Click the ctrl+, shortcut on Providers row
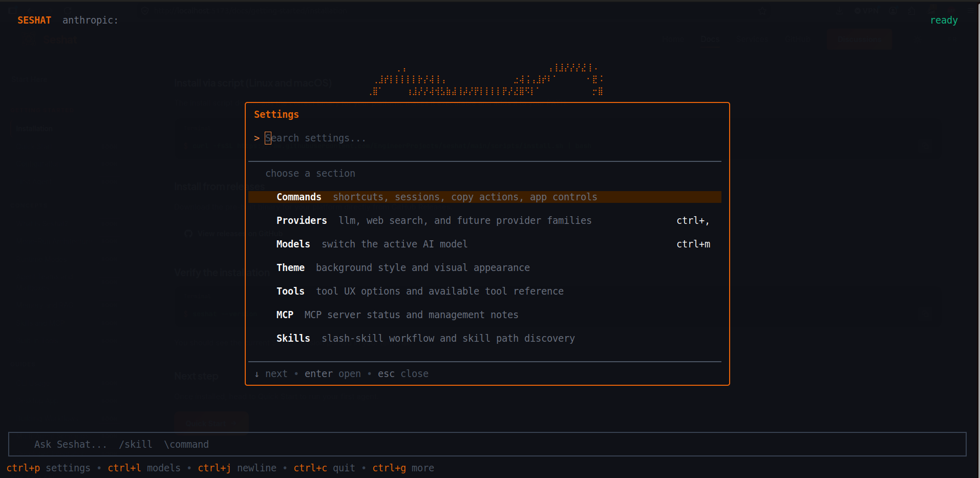 tap(693, 221)
